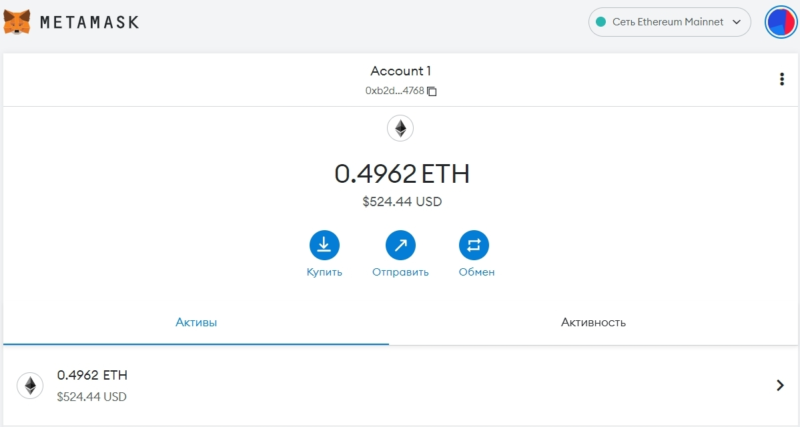Click the MetaMask fox logo
Screen dimensions: 800x427
(x=17, y=22)
